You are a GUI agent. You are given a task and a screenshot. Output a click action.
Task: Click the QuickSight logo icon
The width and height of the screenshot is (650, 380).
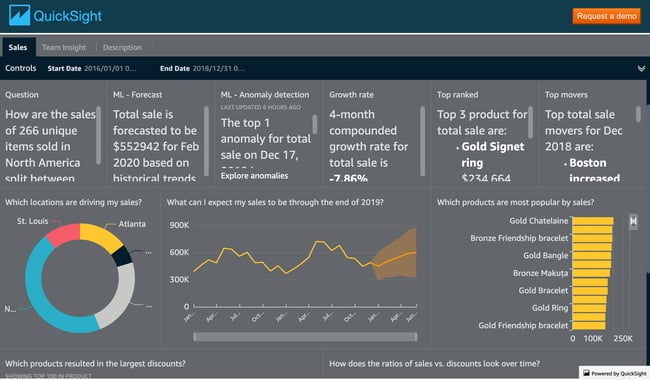tap(19, 15)
